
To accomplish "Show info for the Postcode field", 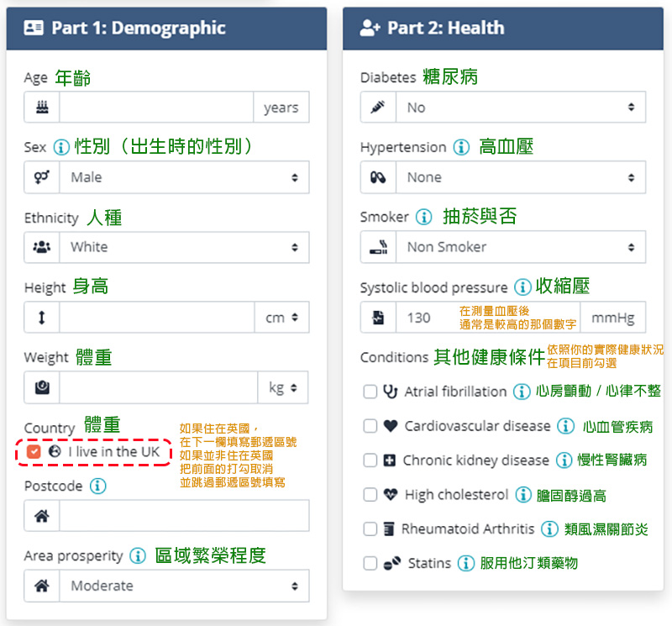I will point(97,486).
